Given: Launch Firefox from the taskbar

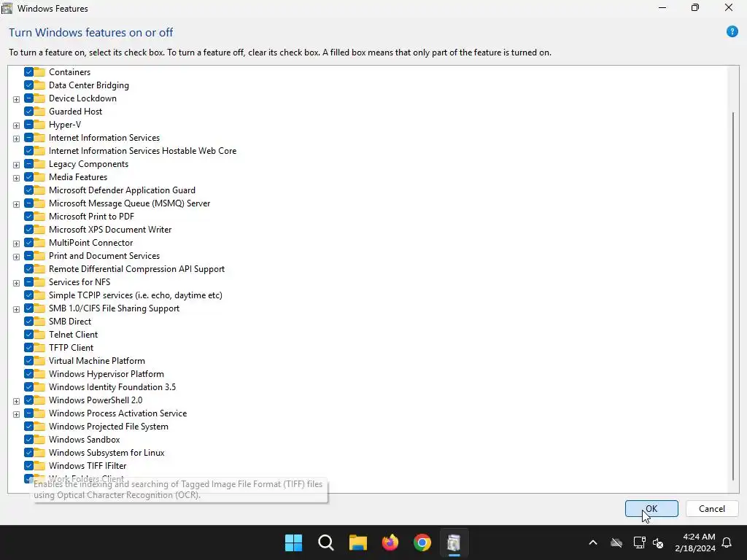Looking at the screenshot, I should click(390, 542).
